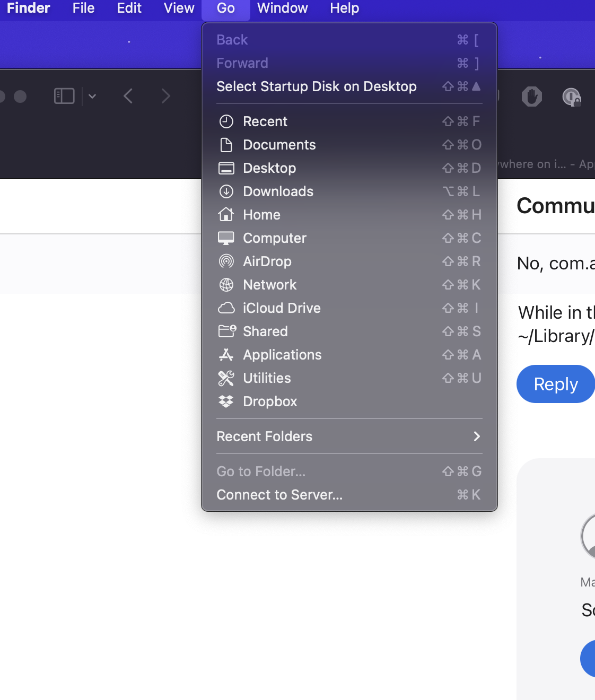Open the File menu
Screen dimensions: 595x700
83,8
